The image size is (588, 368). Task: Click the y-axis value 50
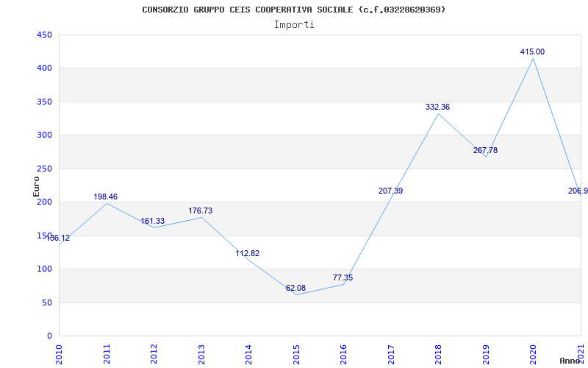47,302
